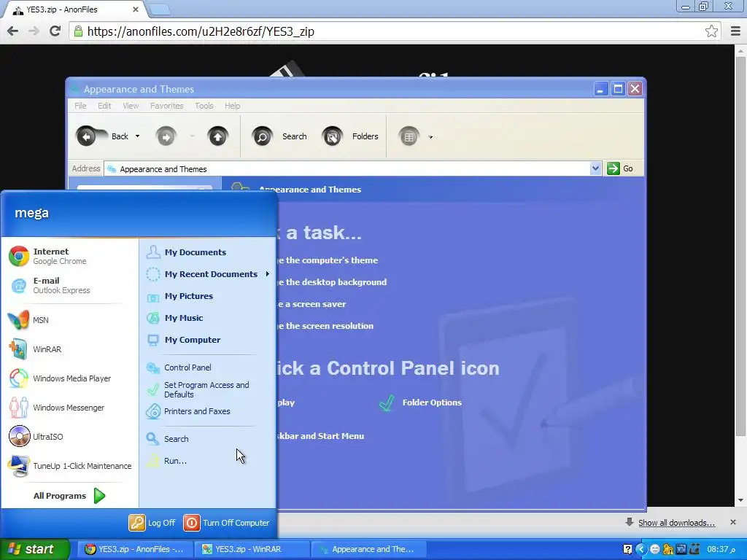This screenshot has height=560, width=747.
Task: Start TuneUp 1-Click Maintenance
Action: click(x=70, y=466)
